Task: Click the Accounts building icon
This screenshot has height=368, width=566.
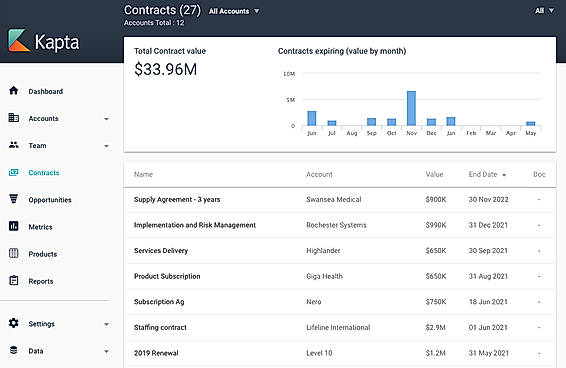Action: point(14,117)
